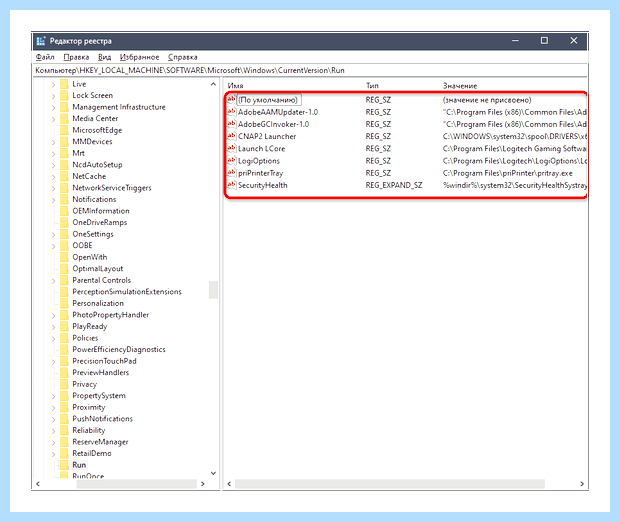Click the folder icon of Run key
Screen dimensions: 620x522
[64, 465]
